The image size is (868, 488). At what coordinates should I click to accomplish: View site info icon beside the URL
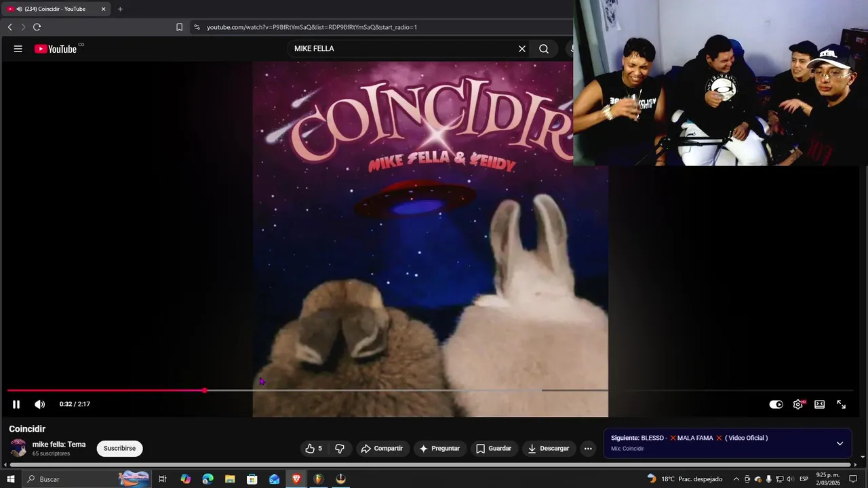197,27
